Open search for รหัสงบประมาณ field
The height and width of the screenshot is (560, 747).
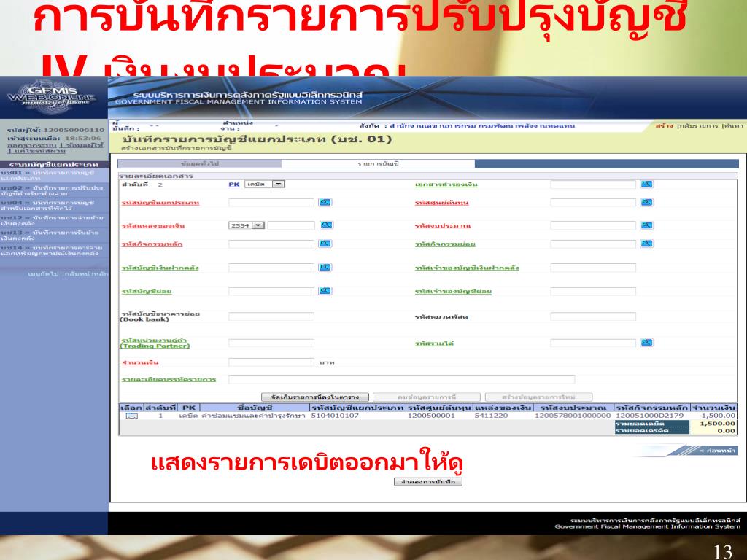point(647,225)
